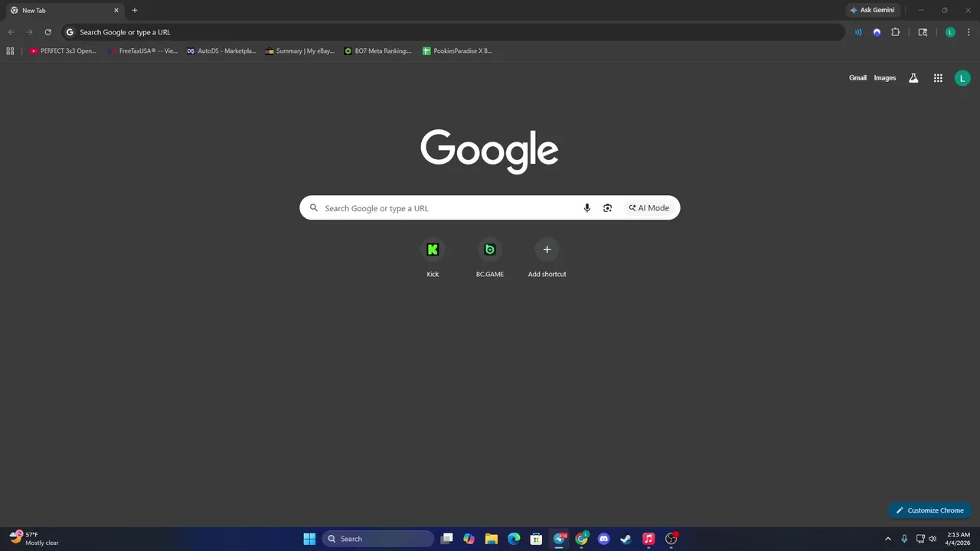Open the AutoDS - Marketplace bookmark

pyautogui.click(x=222, y=51)
